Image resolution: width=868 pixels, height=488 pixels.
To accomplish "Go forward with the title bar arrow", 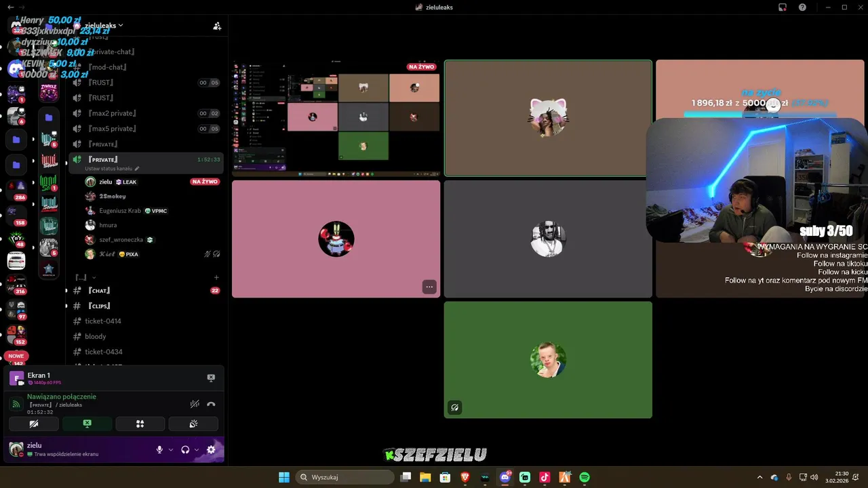I will point(21,7).
